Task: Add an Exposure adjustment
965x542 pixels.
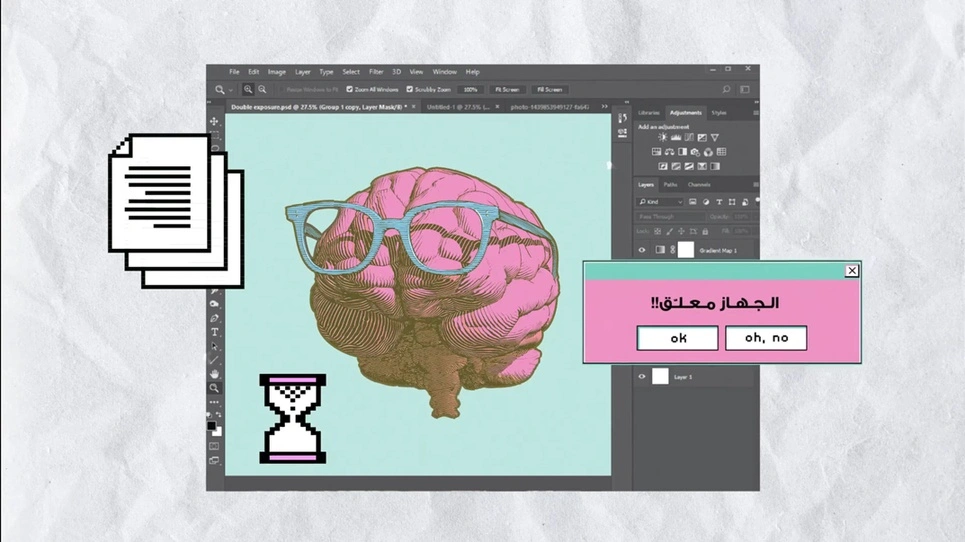Action: point(702,137)
